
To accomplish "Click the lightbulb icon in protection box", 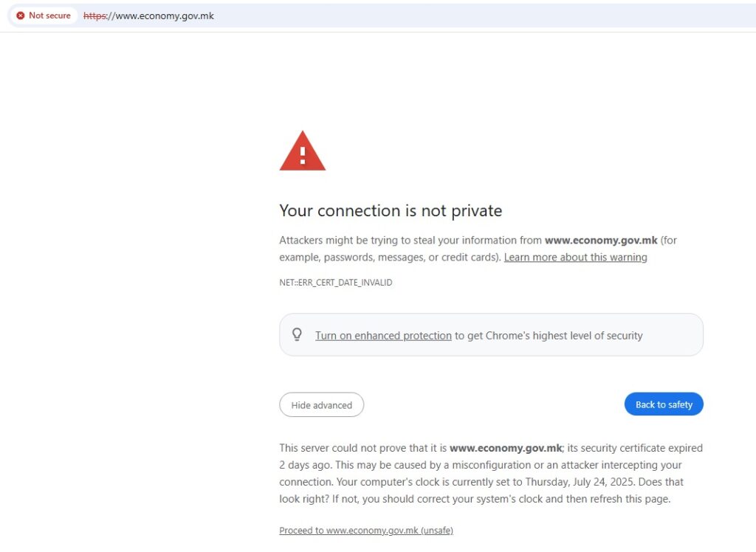I will tap(297, 334).
